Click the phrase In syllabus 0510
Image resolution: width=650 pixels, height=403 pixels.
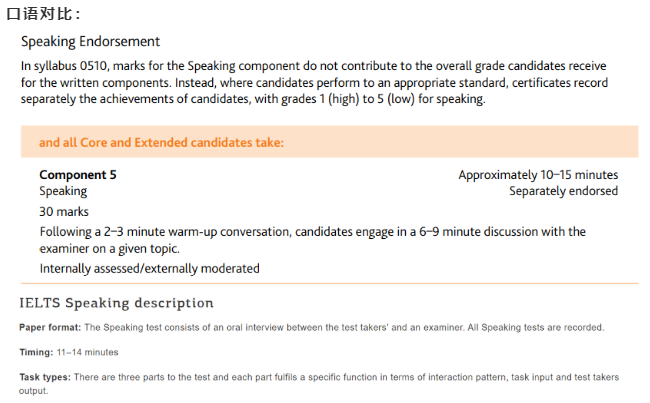(x=65, y=66)
